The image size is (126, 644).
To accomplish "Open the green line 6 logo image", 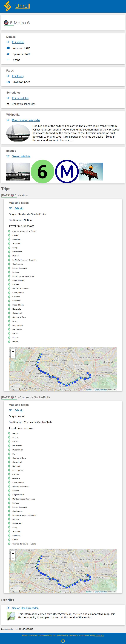I will coord(43,172).
